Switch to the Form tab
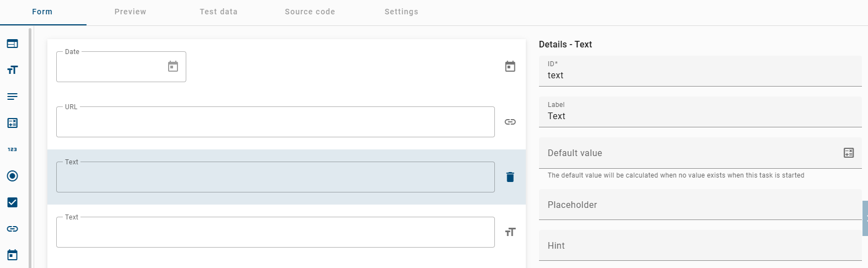This screenshot has width=868, height=268. pos(42,12)
